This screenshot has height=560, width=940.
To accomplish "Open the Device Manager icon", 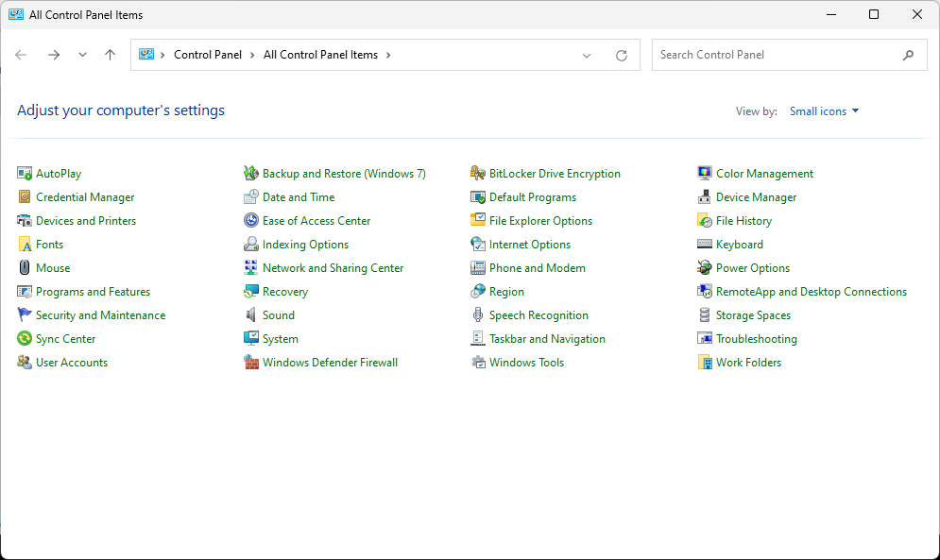I will 705,197.
